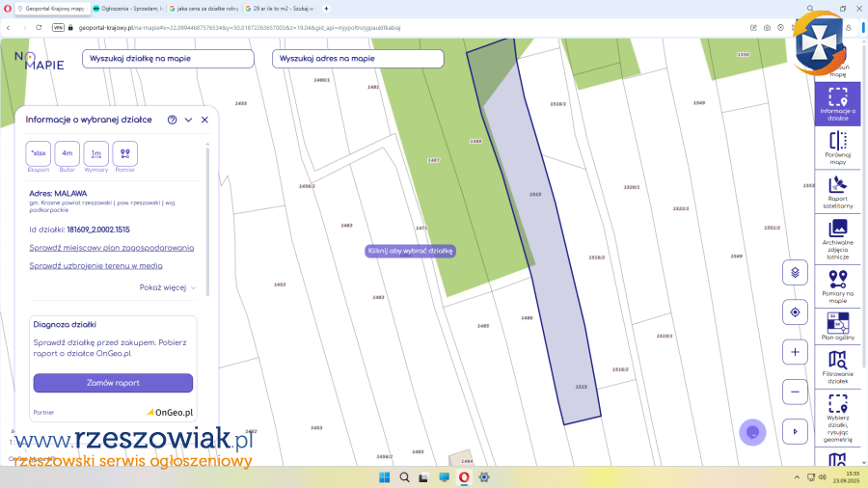
Task: Select the 4m Bufor tool
Action: pos(68,153)
